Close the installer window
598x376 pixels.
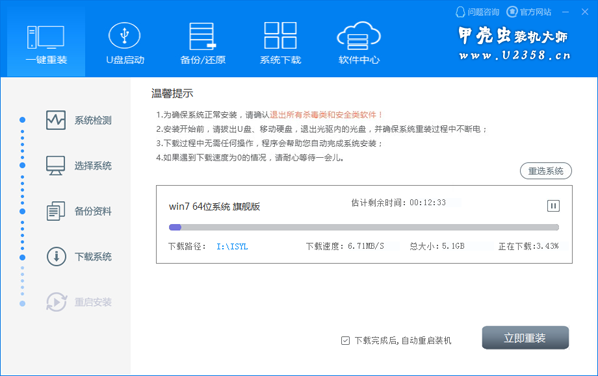pyautogui.click(x=585, y=12)
